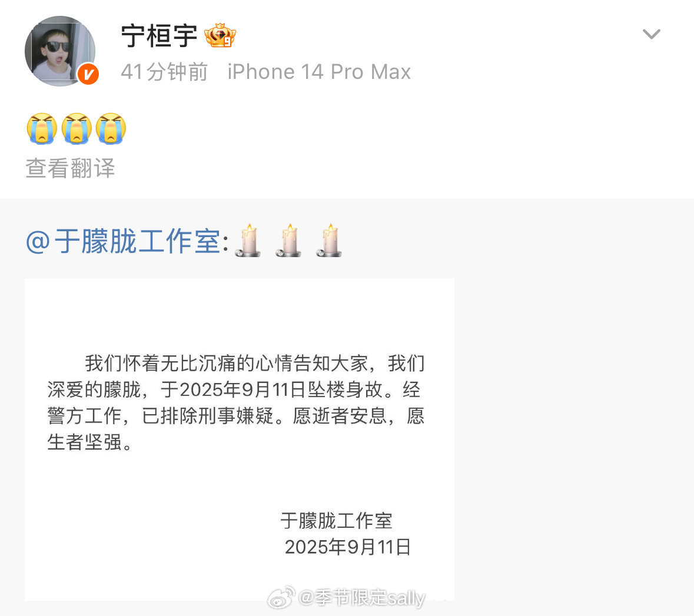Tap the third crying emoji

pyautogui.click(x=111, y=129)
